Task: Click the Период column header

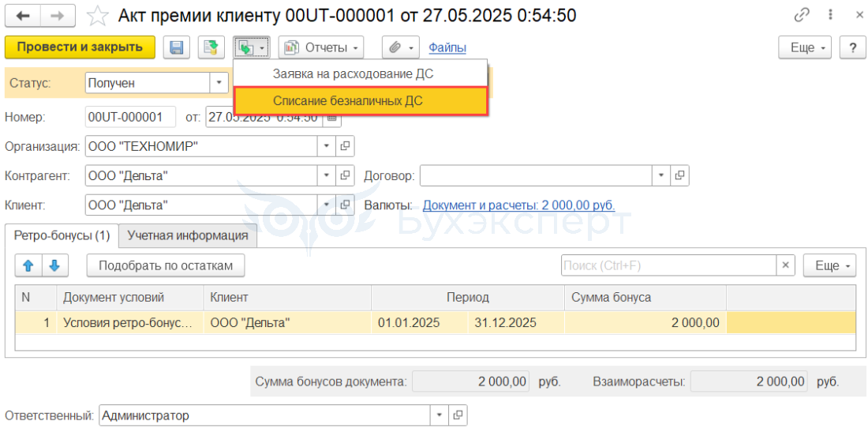Action: click(x=468, y=298)
